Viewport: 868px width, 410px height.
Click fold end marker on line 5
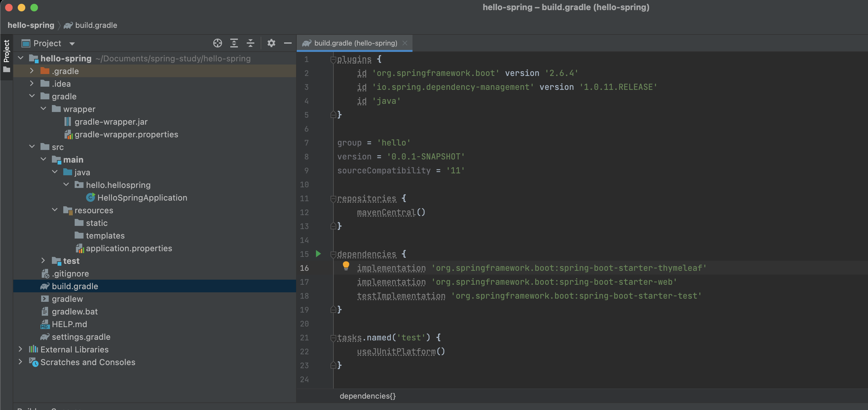point(333,115)
